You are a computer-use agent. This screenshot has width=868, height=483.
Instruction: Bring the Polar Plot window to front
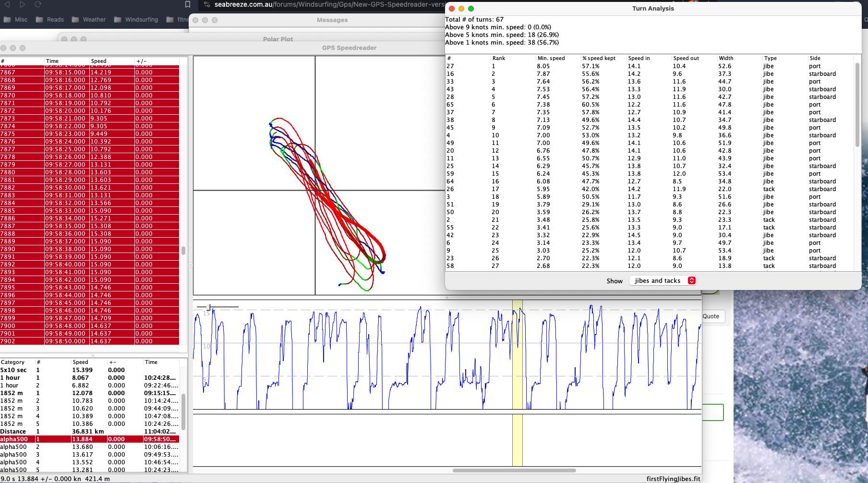tap(277, 39)
